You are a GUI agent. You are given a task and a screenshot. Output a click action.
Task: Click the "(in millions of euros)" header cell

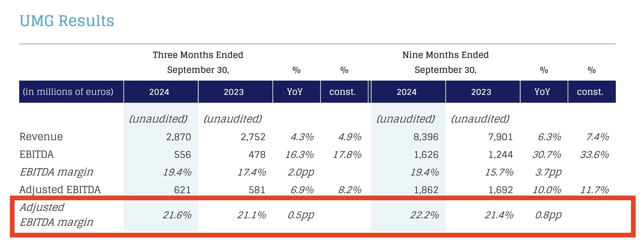[68, 92]
